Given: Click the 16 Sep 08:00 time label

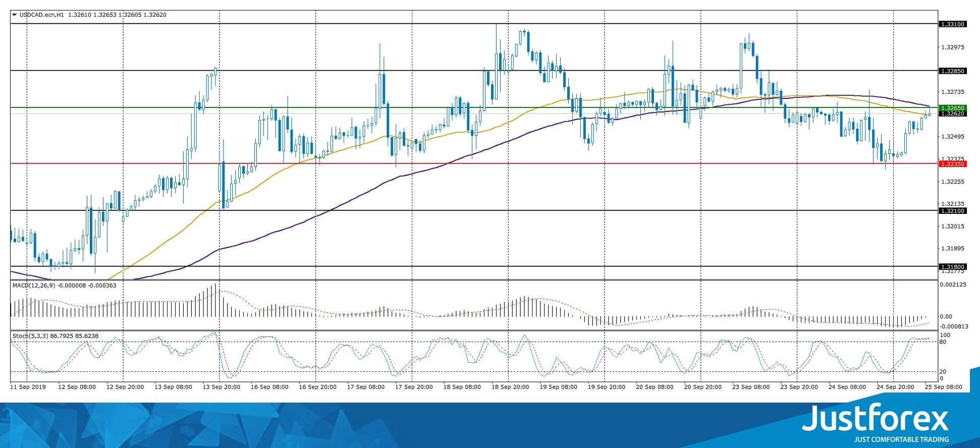Looking at the screenshot, I should 269,387.
